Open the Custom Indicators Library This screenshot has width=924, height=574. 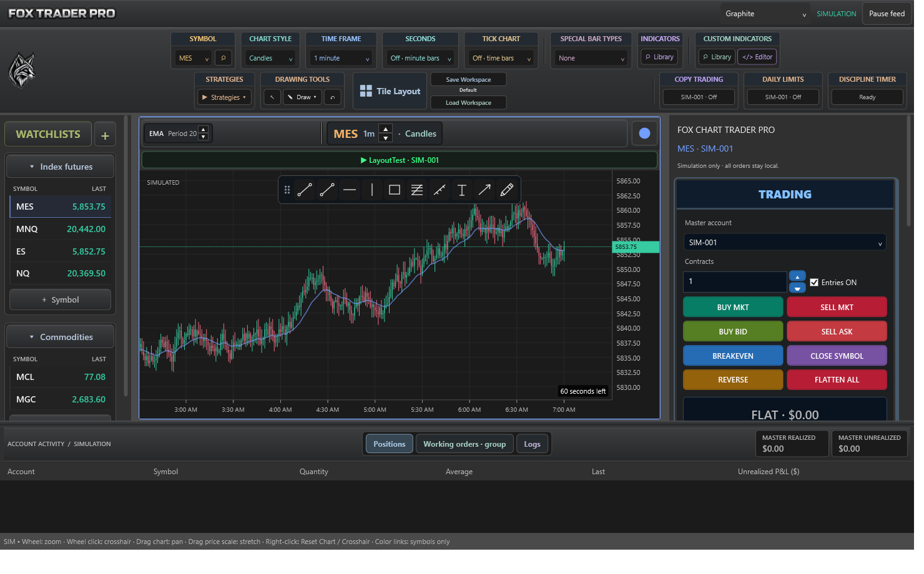[x=717, y=57]
